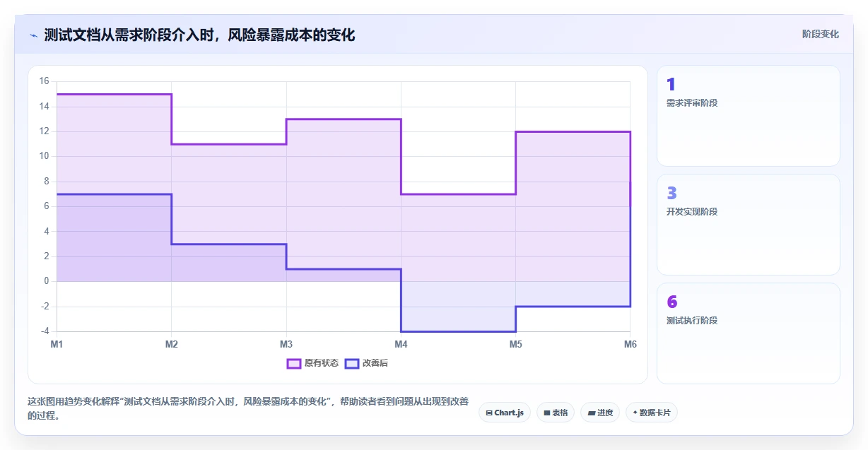Image resolution: width=868 pixels, height=450 pixels.
Task: Click the icon in the Chart.js chip
Action: 489,413
